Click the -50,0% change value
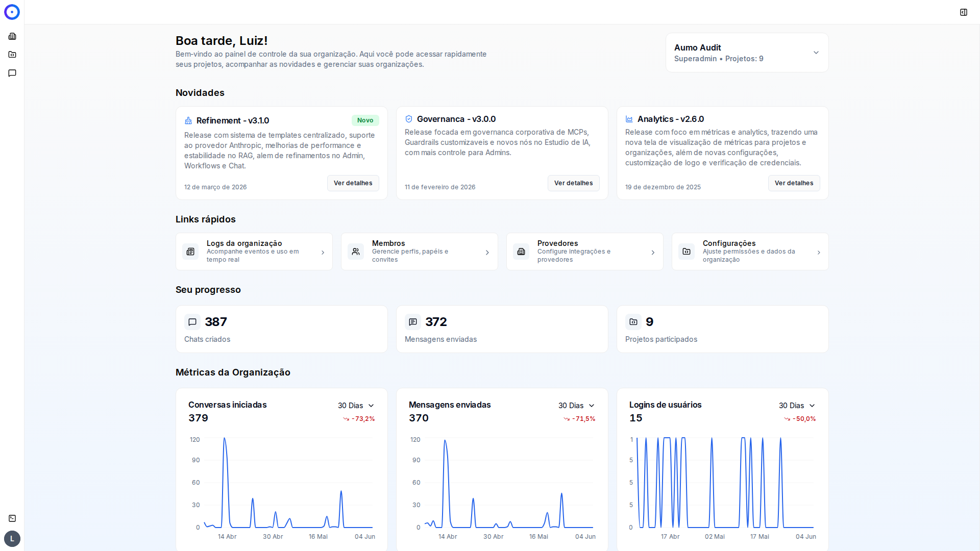The image size is (980, 551). [x=804, y=419]
